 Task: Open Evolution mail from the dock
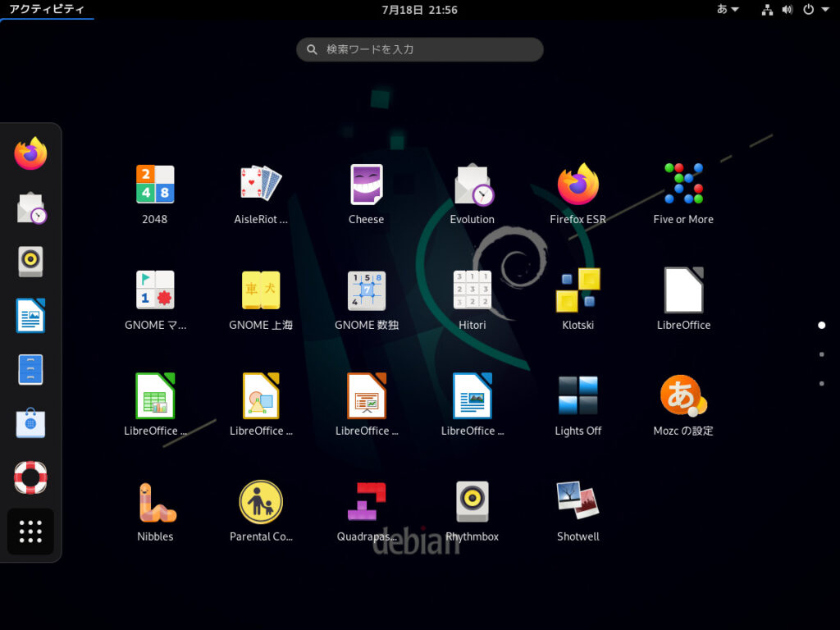tap(30, 208)
